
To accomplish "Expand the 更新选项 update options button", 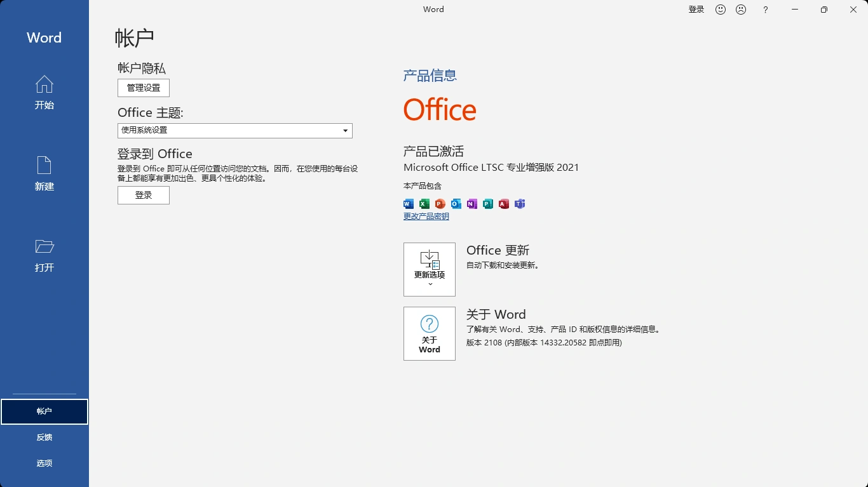I will (x=430, y=269).
